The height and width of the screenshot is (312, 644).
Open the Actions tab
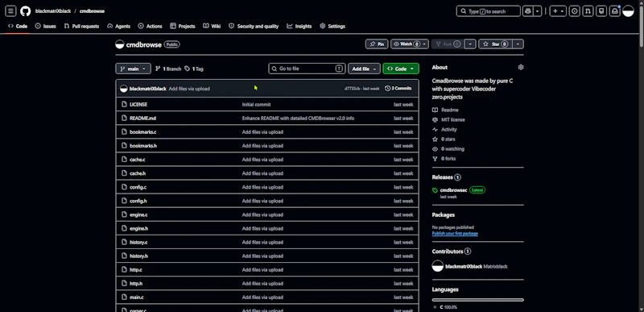coord(150,27)
